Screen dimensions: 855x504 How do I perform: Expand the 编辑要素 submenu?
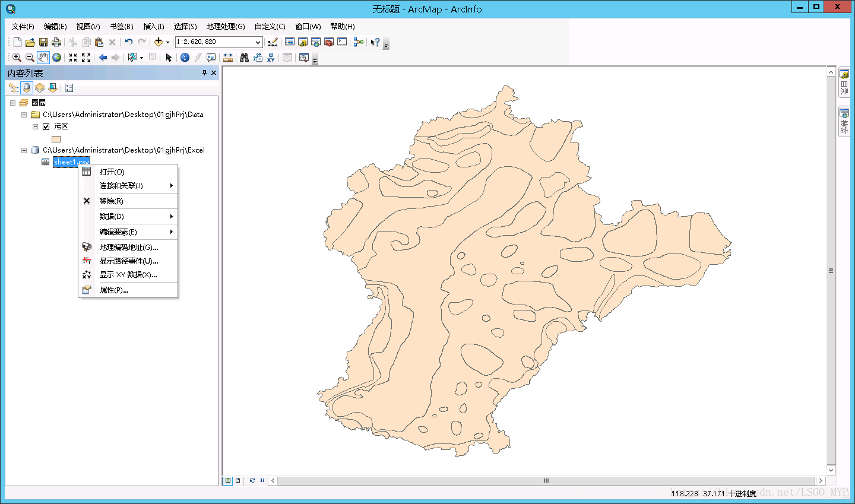128,232
